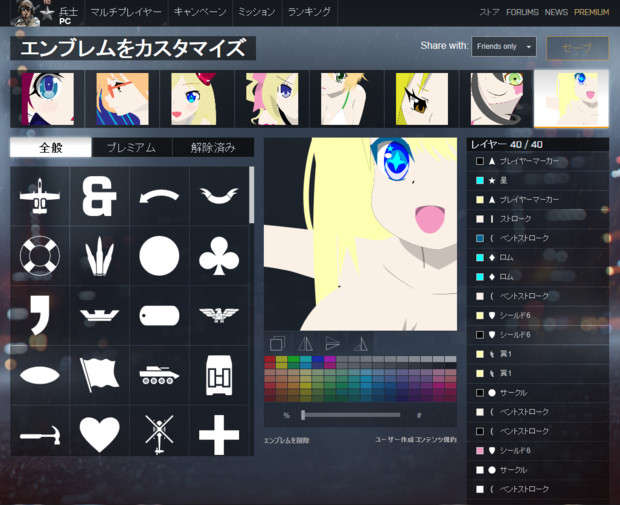Open the Share with dropdown
The image size is (620, 505).
(503, 47)
